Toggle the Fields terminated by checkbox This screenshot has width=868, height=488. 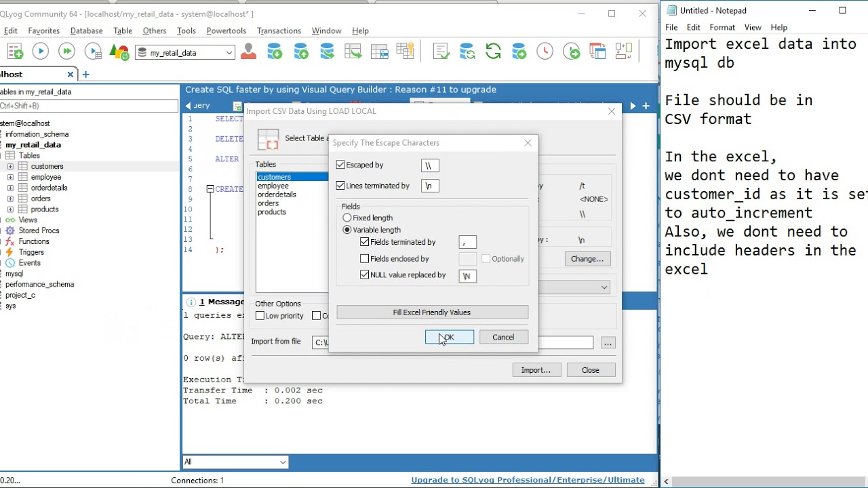[x=365, y=242]
